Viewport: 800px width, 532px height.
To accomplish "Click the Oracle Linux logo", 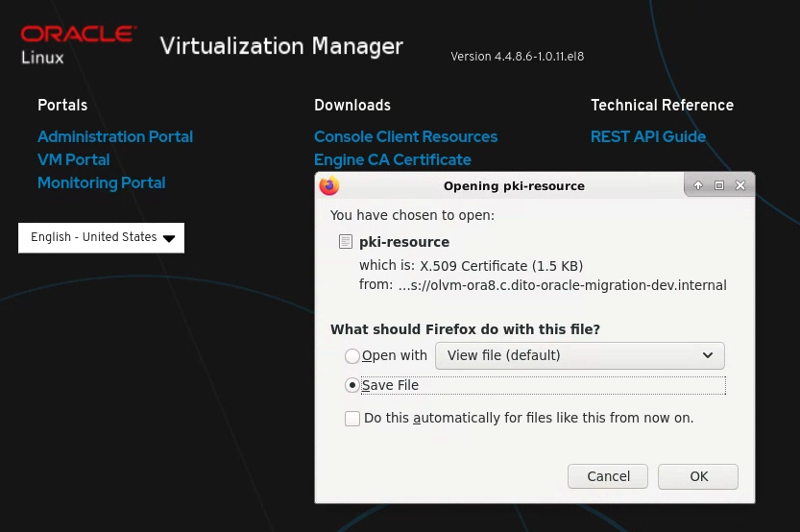I will (x=77, y=44).
